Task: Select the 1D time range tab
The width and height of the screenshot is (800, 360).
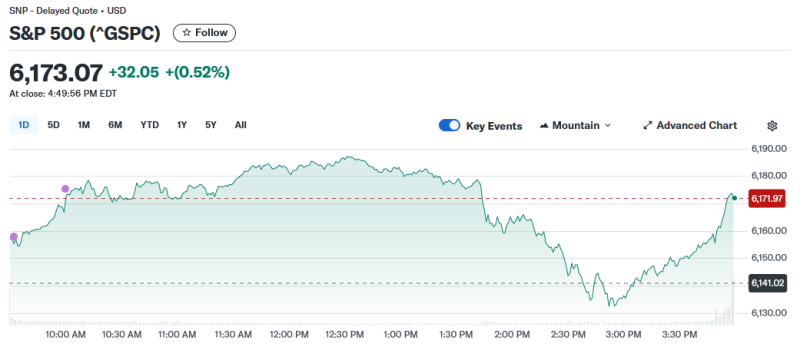Action: pos(23,125)
